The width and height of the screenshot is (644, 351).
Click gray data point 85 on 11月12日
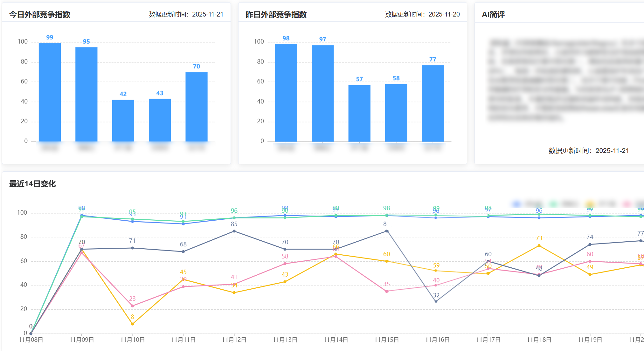[234, 231]
